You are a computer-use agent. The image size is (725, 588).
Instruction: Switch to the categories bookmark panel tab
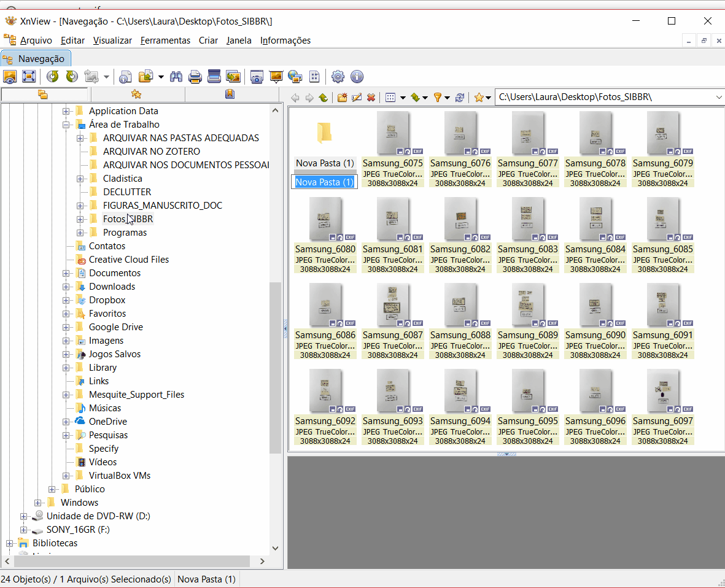point(230,95)
